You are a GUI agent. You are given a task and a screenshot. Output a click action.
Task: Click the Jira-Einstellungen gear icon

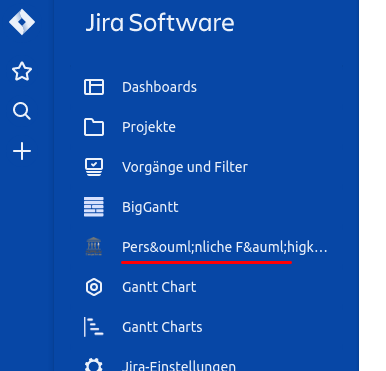coord(94,365)
